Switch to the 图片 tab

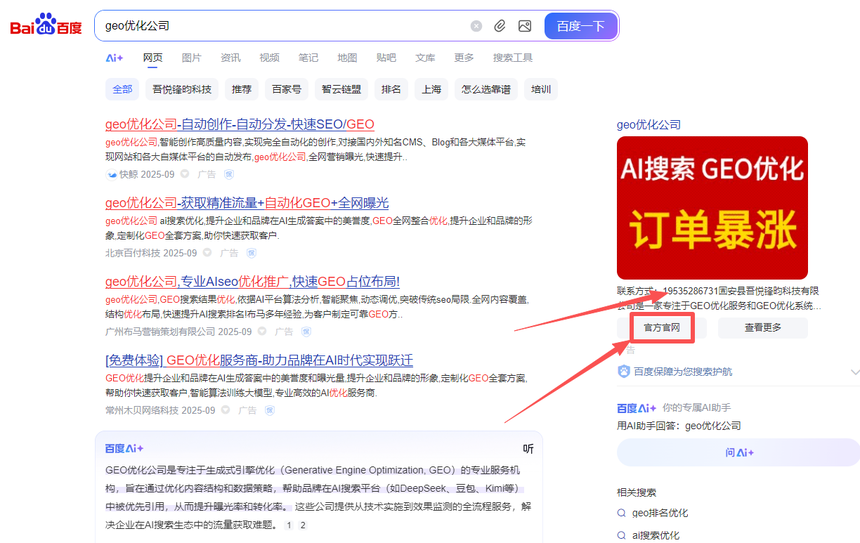coord(191,58)
